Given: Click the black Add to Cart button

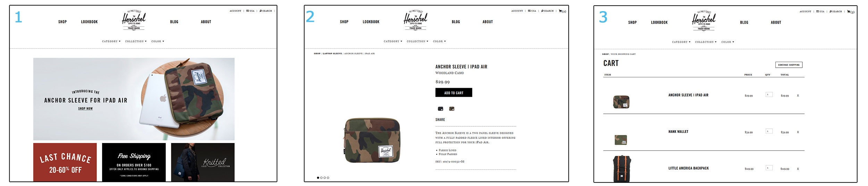Looking at the screenshot, I should [x=454, y=93].
